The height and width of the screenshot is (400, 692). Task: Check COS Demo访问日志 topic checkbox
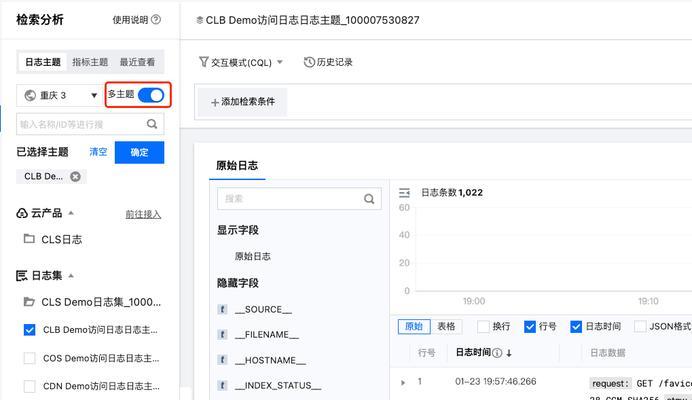(30, 358)
